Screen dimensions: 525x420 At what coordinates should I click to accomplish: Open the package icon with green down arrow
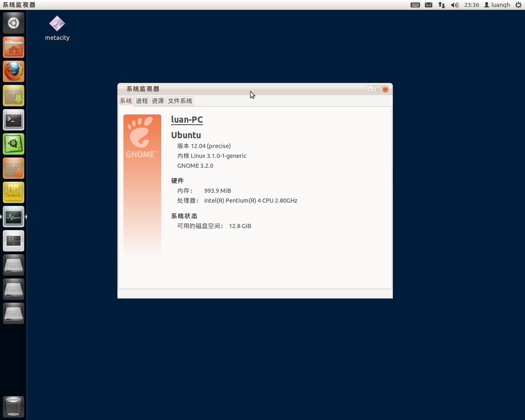pyautogui.click(x=14, y=96)
